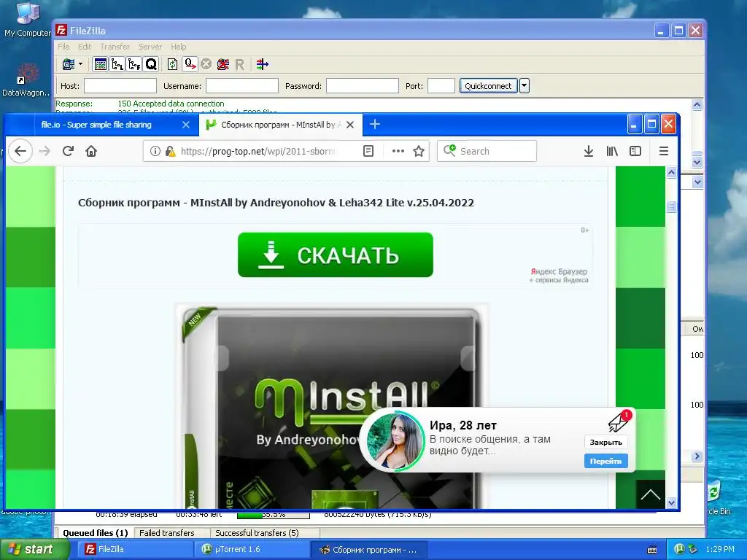The width and height of the screenshot is (747, 560).
Task: Click MInstAll software box image
Action: pyautogui.click(x=332, y=407)
